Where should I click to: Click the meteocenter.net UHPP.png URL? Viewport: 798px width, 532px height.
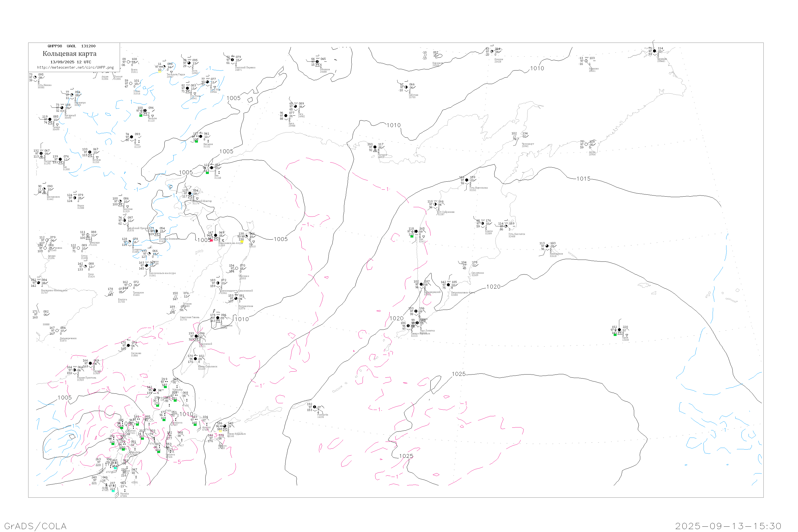click(x=75, y=68)
